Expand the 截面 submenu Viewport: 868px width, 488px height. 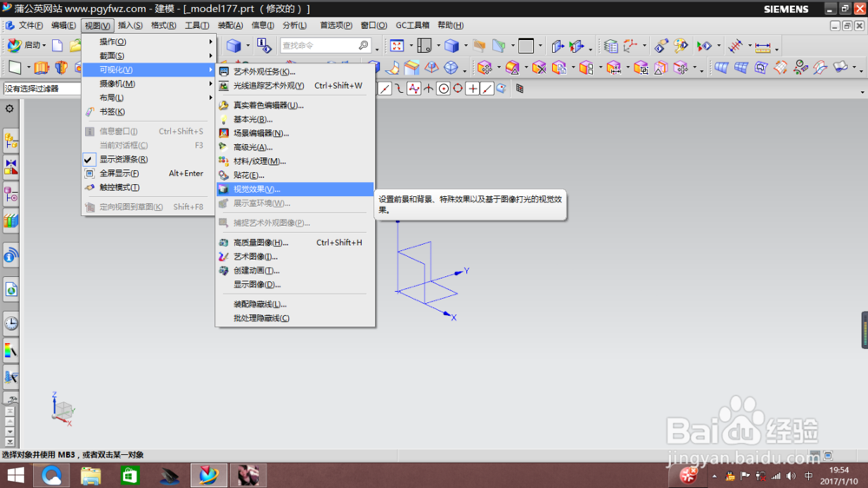click(148, 56)
